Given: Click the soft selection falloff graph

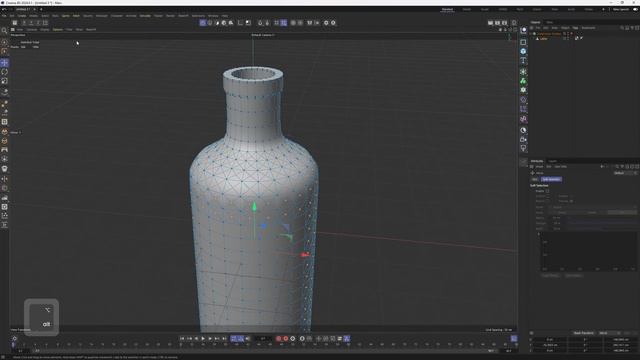Looking at the screenshot, I should click(x=588, y=251).
